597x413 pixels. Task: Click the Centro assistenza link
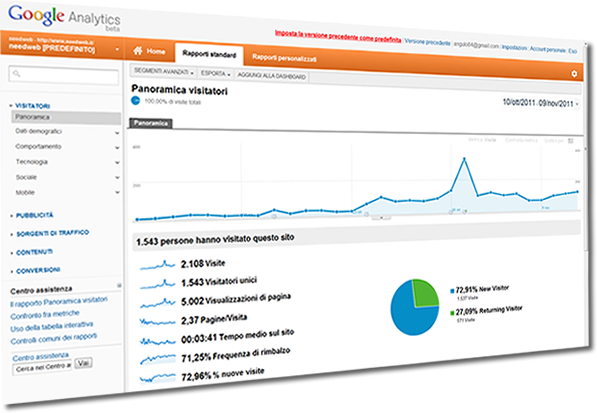tap(41, 357)
